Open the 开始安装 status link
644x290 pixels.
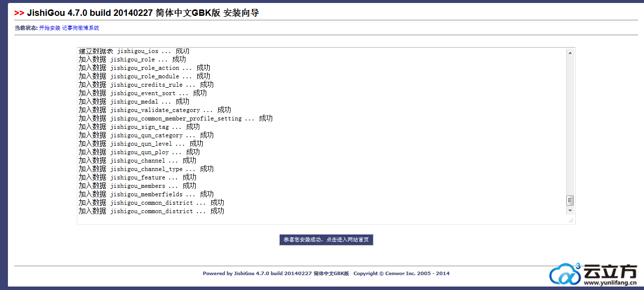50,28
